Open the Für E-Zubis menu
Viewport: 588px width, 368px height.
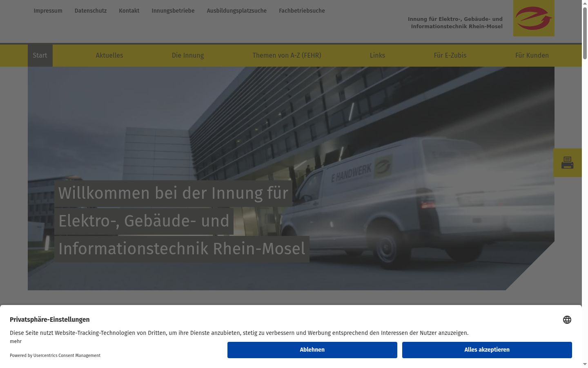[x=450, y=55]
